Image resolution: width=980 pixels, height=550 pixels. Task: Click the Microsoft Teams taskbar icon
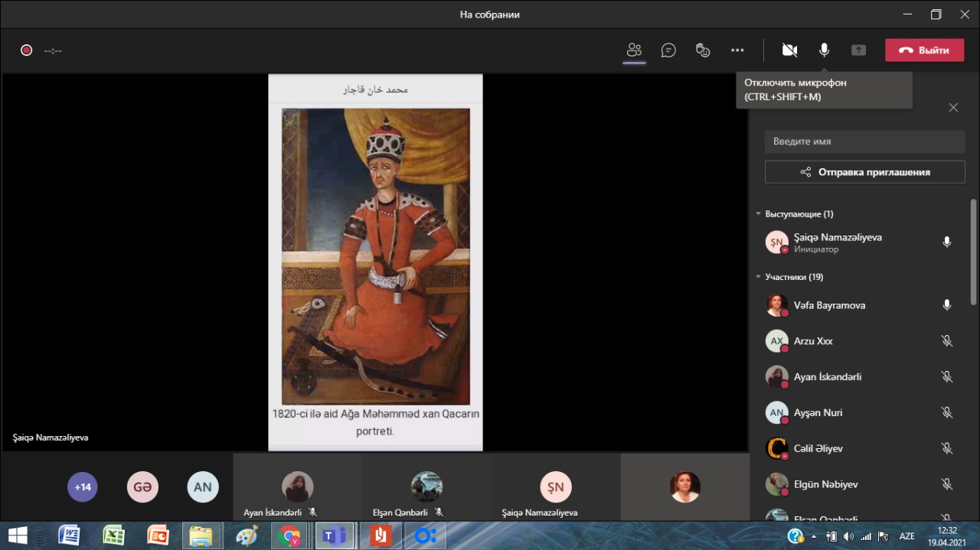pyautogui.click(x=335, y=535)
